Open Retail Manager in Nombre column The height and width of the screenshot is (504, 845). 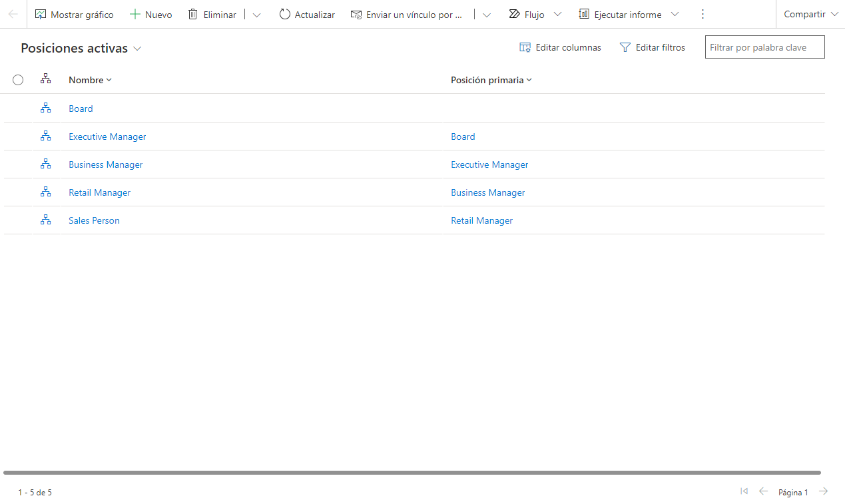point(99,192)
